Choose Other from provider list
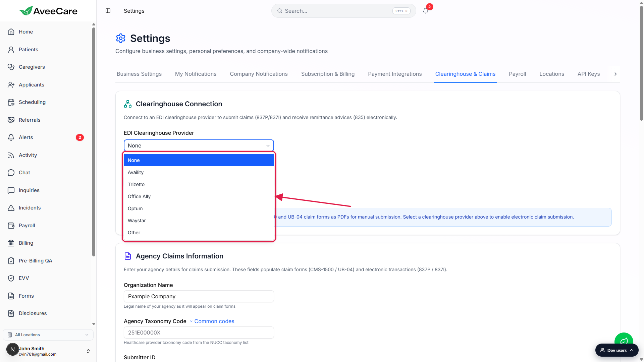Viewport: 644px width, 362px height. point(199,233)
